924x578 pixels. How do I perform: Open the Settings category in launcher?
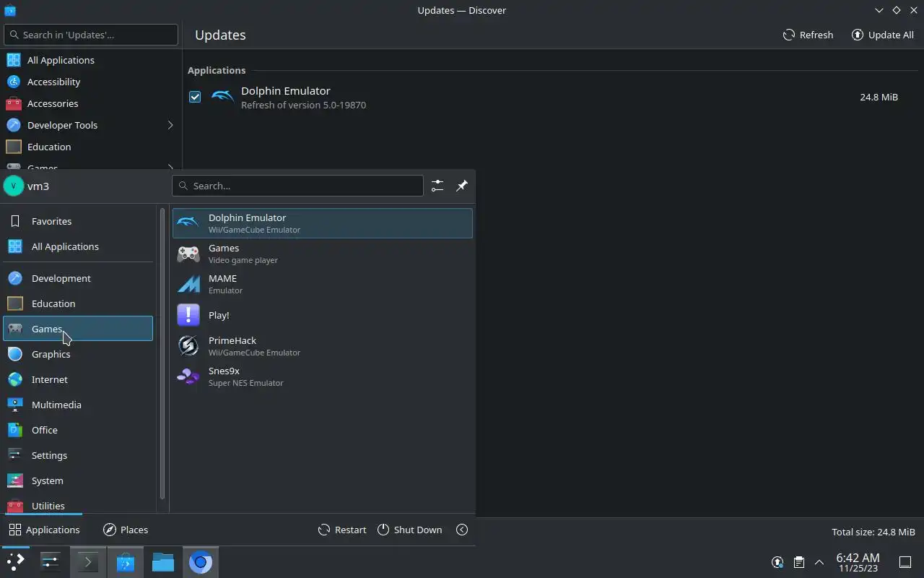click(x=78, y=455)
